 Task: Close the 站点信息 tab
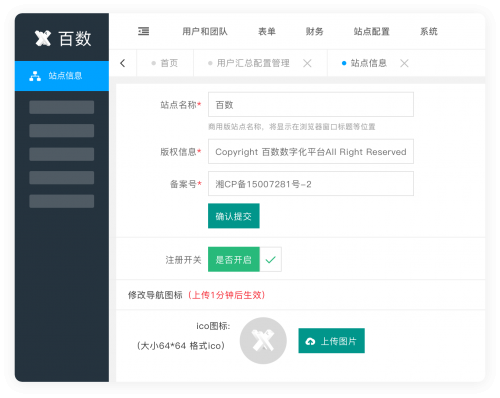tap(404, 63)
